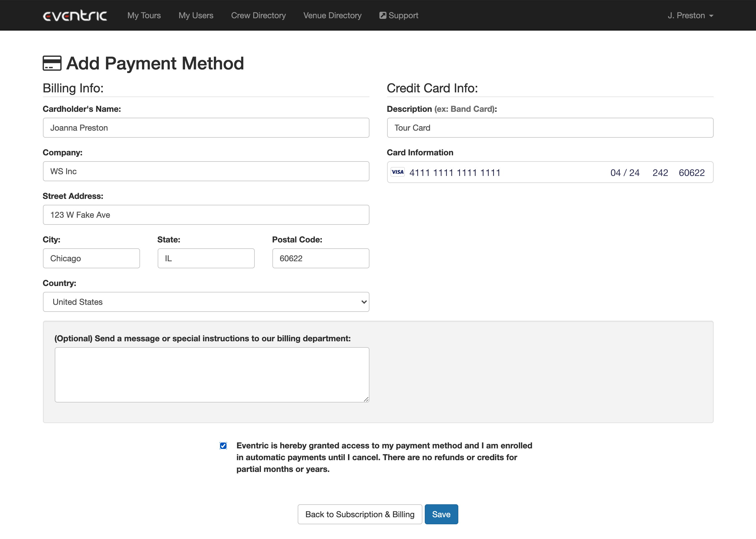Click the card ZIP value 60622
756x539 pixels.
pyautogui.click(x=692, y=173)
